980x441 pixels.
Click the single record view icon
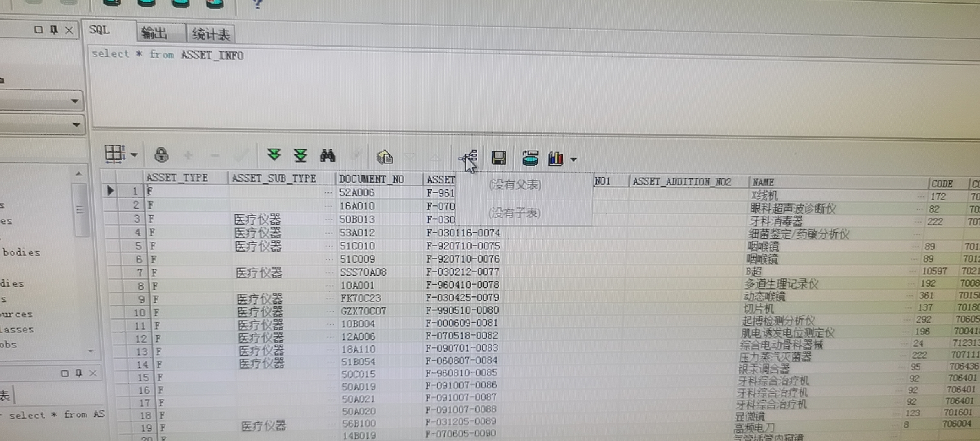click(x=384, y=157)
